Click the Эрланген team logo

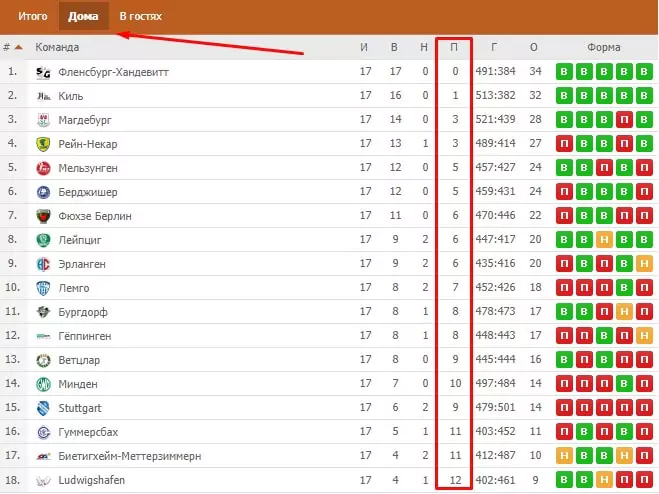(43, 264)
